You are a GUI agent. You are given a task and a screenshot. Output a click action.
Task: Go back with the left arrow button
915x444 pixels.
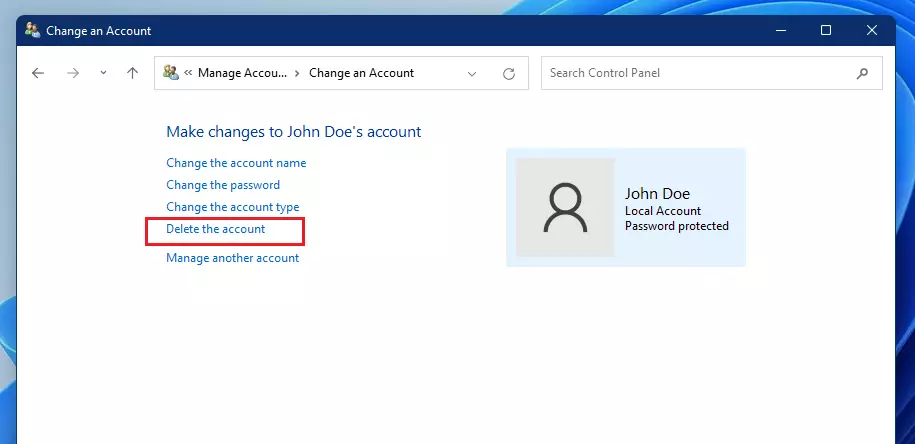(x=38, y=73)
